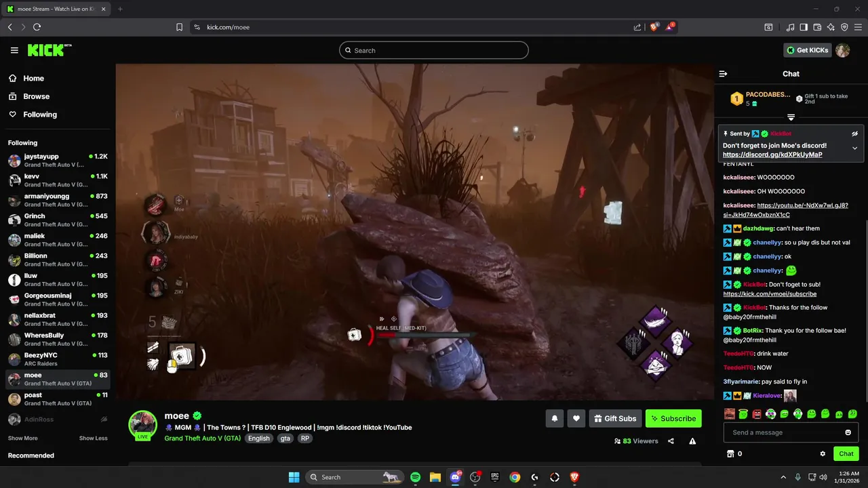Open Chrome from the taskbar
This screenshot has width=868, height=488.
pyautogui.click(x=515, y=477)
